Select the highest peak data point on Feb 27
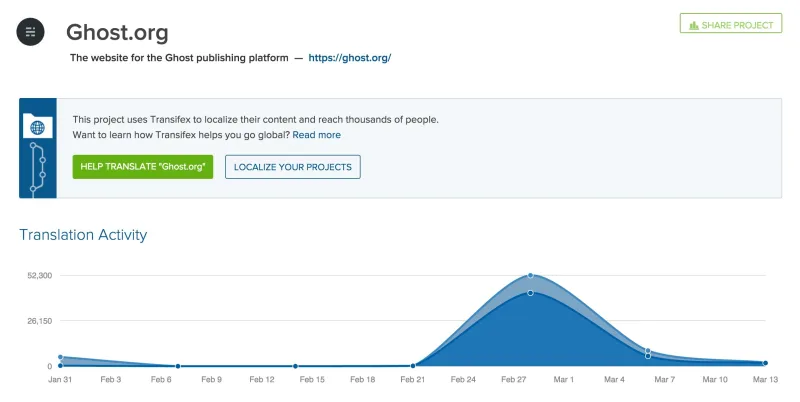This screenshot has width=800, height=402. click(x=530, y=275)
